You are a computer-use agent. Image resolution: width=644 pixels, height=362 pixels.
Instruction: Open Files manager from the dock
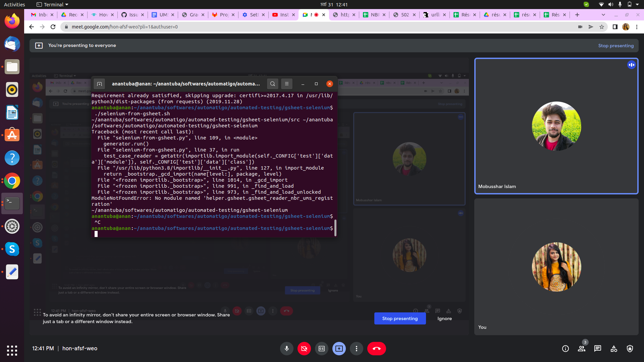coord(12,67)
